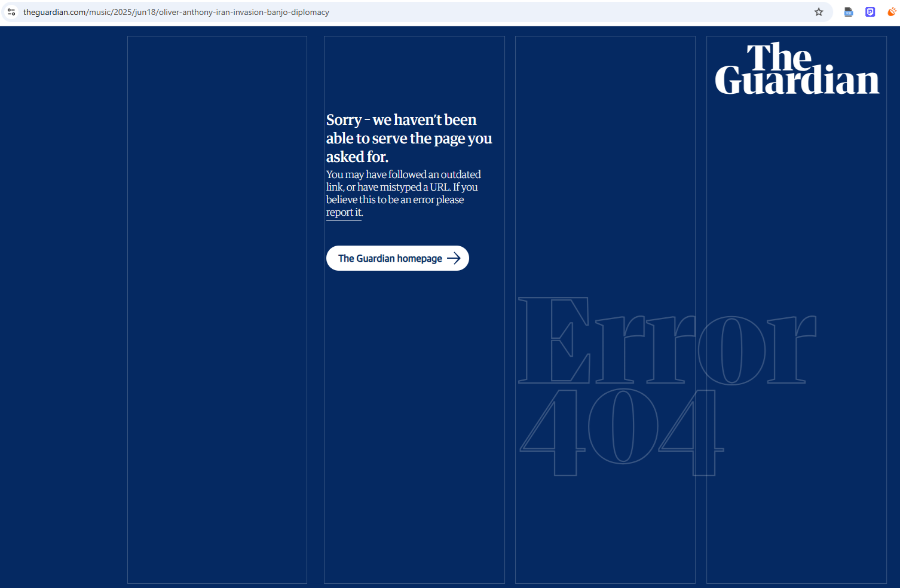Open the purple square extension icon
Image resolution: width=900 pixels, height=588 pixels.
click(x=870, y=12)
